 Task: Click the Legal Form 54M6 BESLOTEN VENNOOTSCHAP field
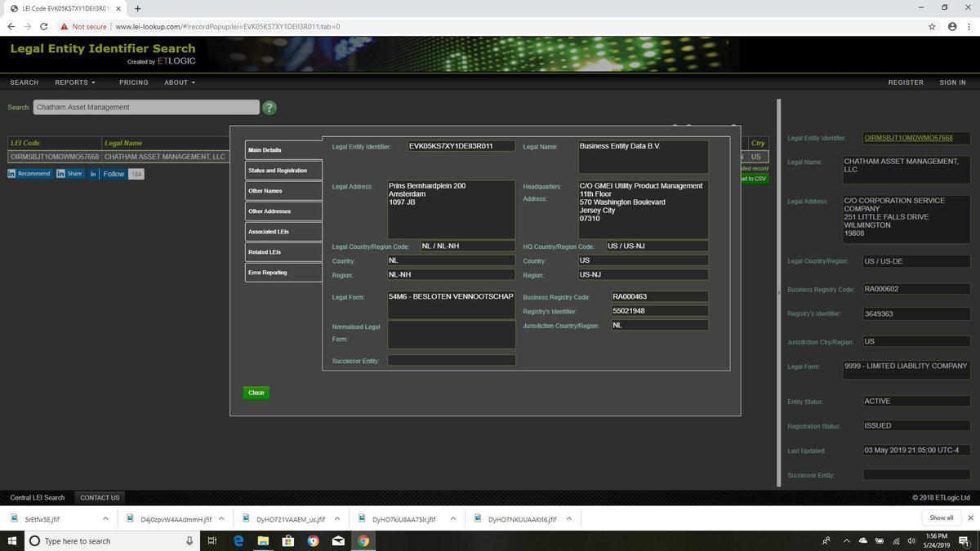[452, 304]
